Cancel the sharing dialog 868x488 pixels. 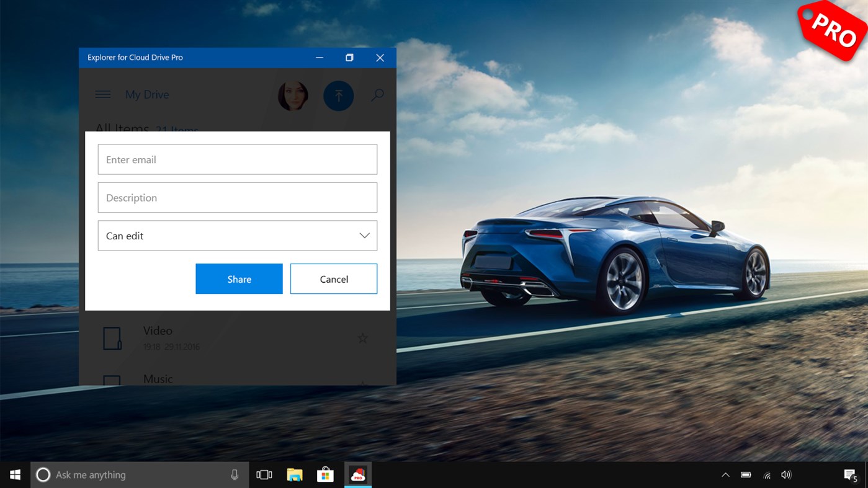click(333, 278)
